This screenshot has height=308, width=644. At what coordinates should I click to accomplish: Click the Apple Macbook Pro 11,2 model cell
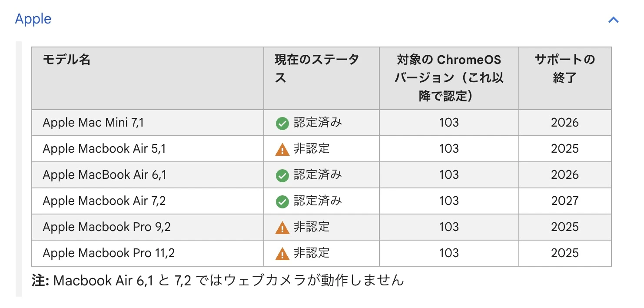click(148, 253)
